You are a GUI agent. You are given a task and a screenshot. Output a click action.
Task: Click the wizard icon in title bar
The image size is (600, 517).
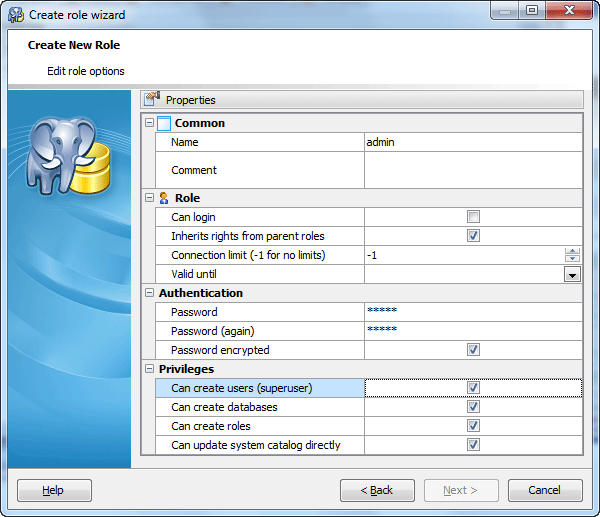pyautogui.click(x=15, y=14)
